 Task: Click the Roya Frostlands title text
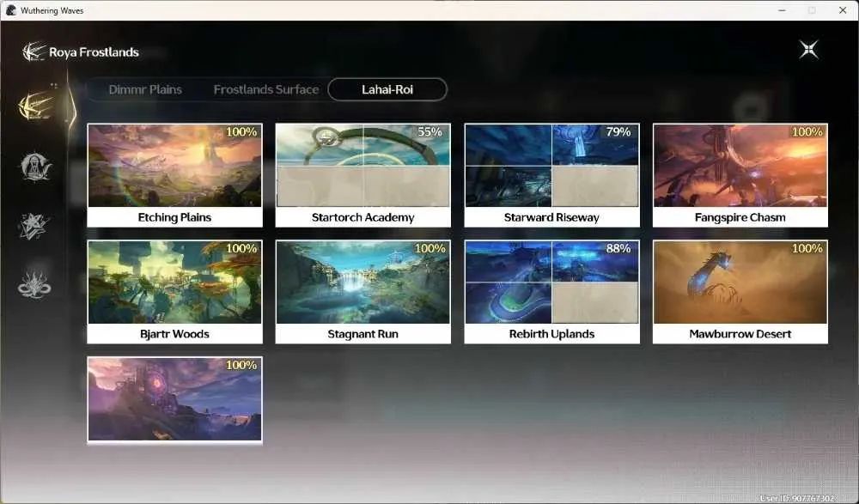pyautogui.click(x=94, y=52)
